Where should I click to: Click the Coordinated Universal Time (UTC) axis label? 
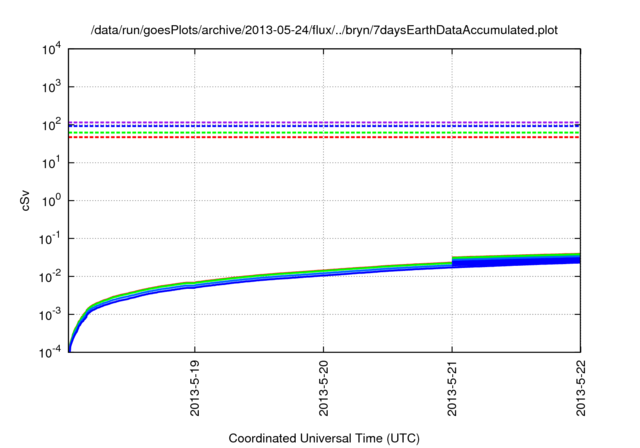(x=324, y=439)
